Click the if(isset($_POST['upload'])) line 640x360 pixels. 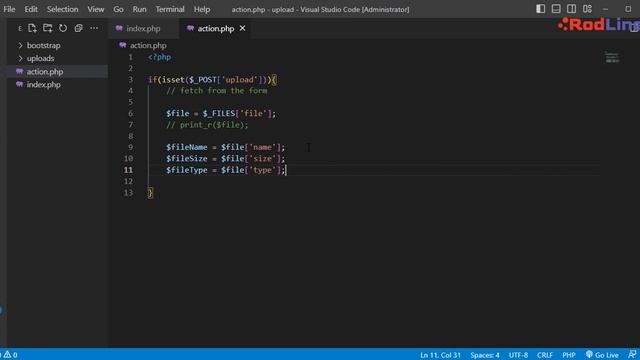coord(212,80)
